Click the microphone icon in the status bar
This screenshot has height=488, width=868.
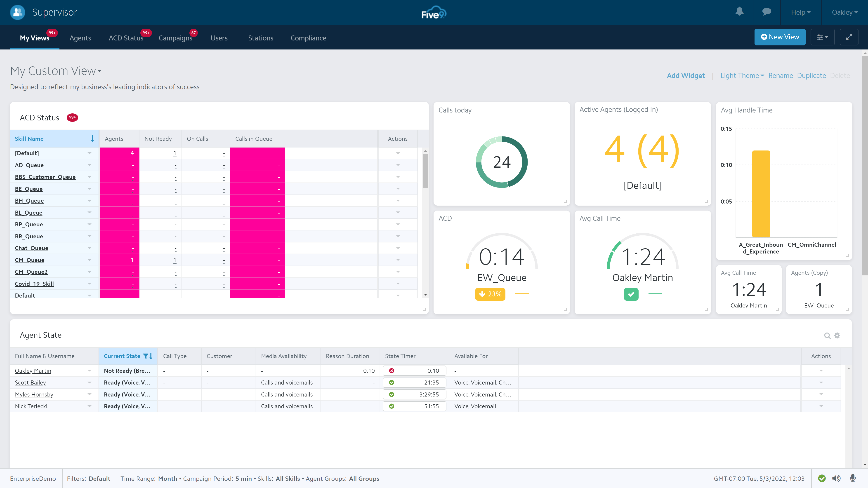[852, 478]
